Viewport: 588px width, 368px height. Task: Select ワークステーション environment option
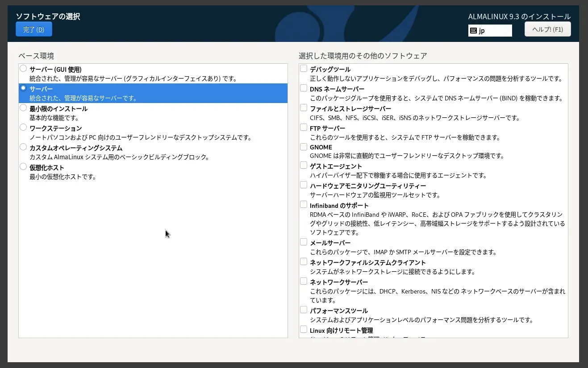tap(23, 128)
